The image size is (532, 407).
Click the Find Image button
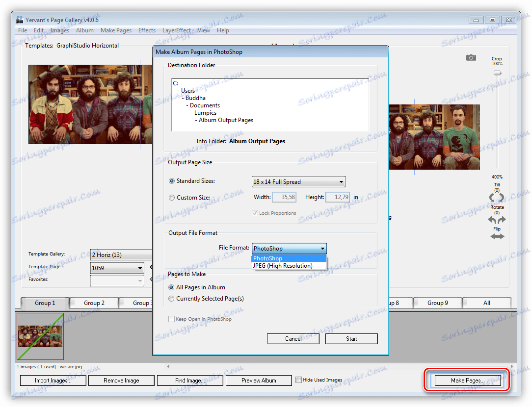point(190,380)
